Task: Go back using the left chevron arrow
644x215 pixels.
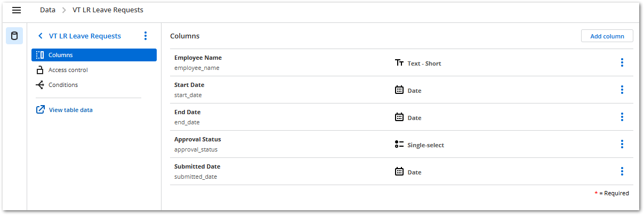Action: pyautogui.click(x=40, y=36)
